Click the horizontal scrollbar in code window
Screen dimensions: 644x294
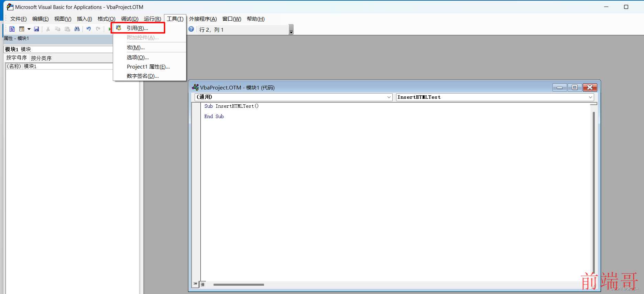point(239,285)
